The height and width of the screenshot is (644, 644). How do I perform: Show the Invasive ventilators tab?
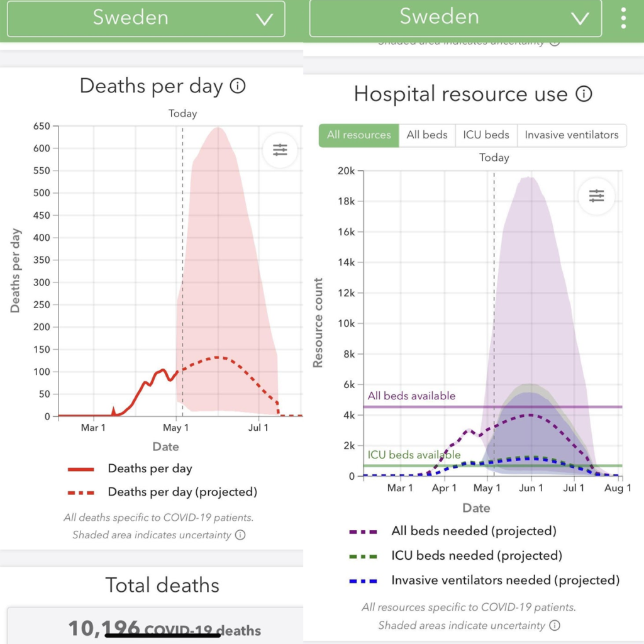[x=572, y=135]
